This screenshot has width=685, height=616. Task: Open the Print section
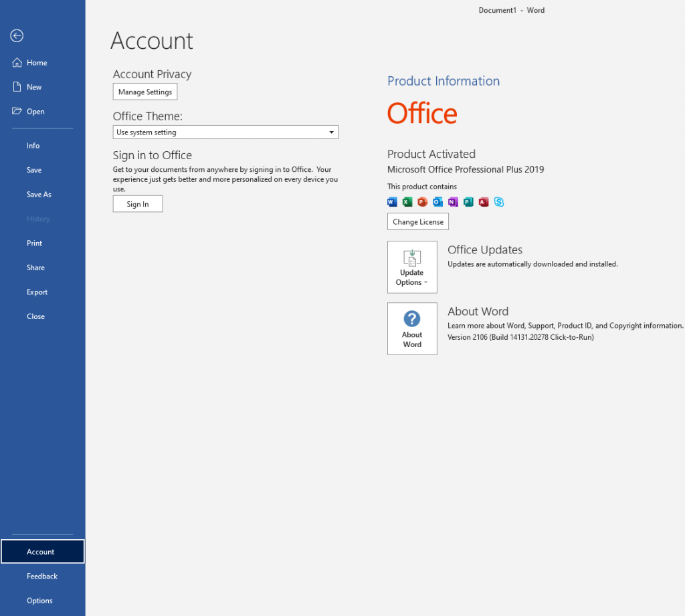coord(35,243)
